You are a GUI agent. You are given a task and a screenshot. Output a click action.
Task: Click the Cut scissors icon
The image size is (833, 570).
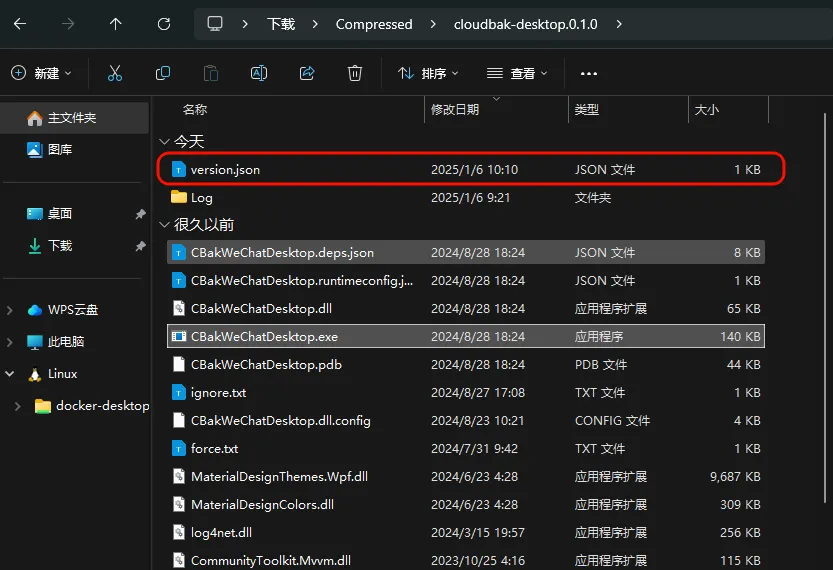[x=114, y=73]
